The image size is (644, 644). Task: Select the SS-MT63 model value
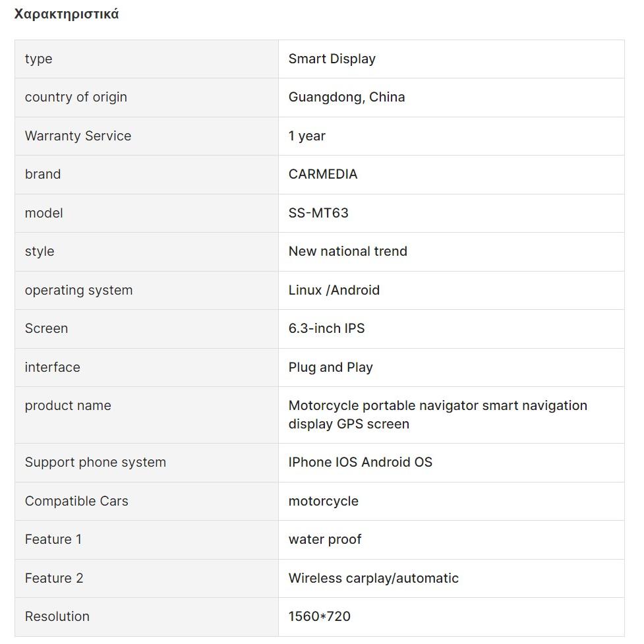(x=318, y=213)
